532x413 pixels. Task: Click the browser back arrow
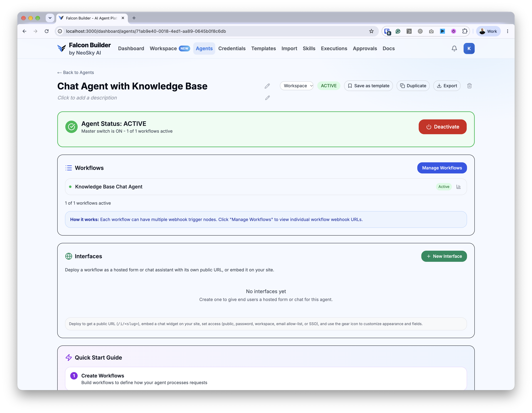click(x=24, y=31)
